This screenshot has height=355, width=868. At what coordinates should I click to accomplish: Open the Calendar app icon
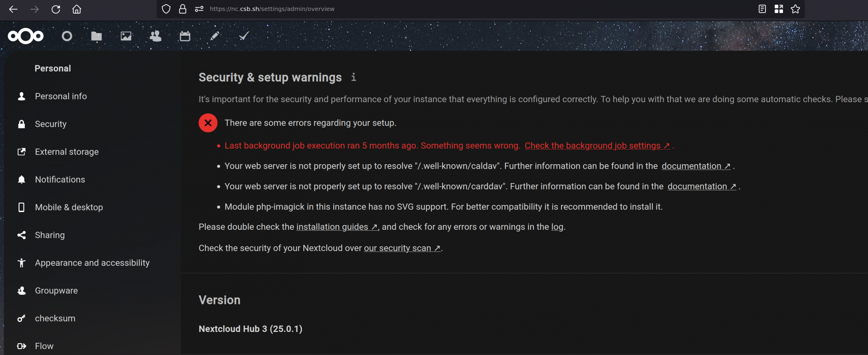[x=185, y=36]
